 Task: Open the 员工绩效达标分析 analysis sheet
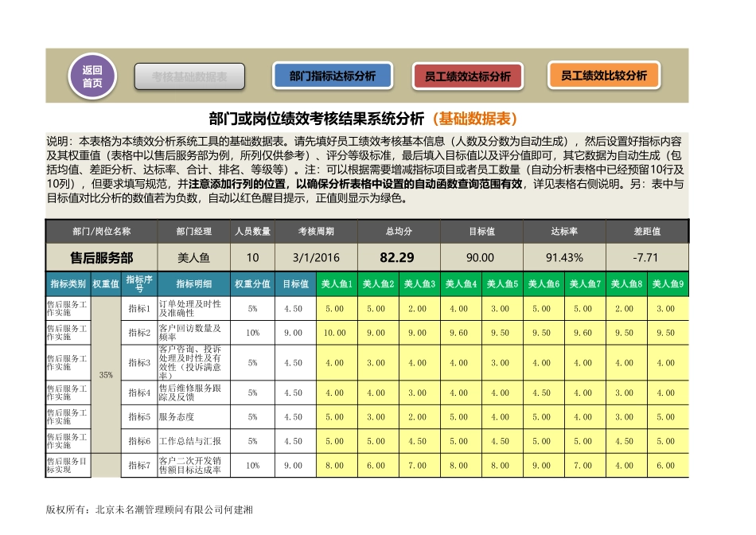466,76
